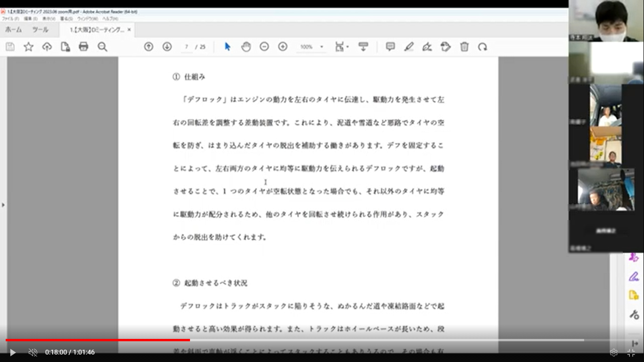
Task: Expand the left navigation pane arrow
Action: tap(3, 205)
